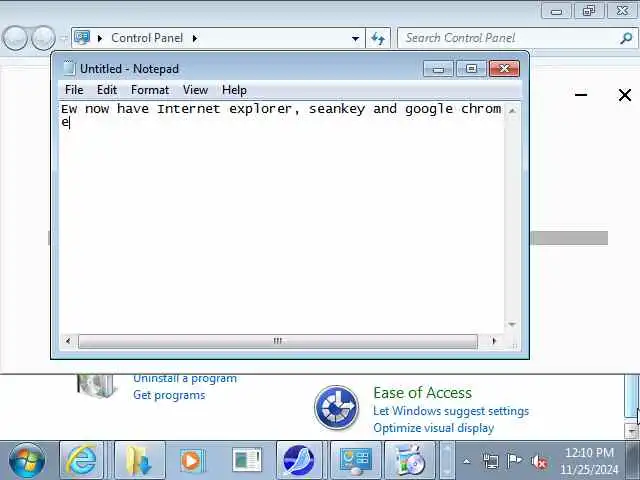640x480 pixels.
Task: Click Let Windows suggest settings link
Action: 451,411
